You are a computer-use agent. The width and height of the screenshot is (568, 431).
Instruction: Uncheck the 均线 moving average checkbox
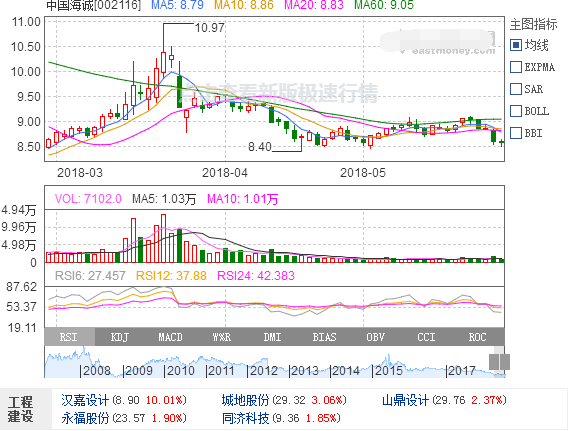click(516, 45)
